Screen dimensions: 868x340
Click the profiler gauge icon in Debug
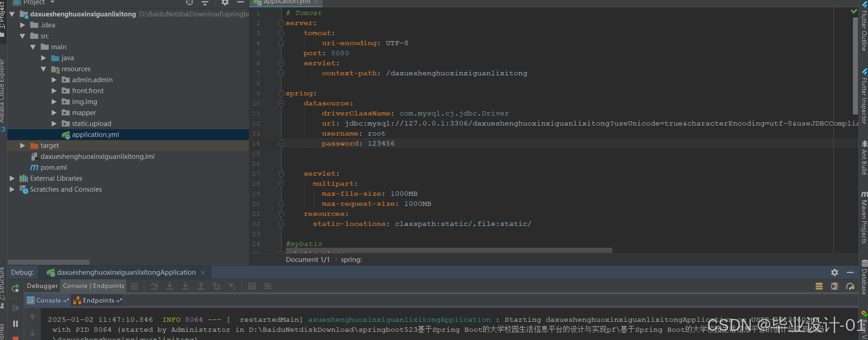pos(850,286)
